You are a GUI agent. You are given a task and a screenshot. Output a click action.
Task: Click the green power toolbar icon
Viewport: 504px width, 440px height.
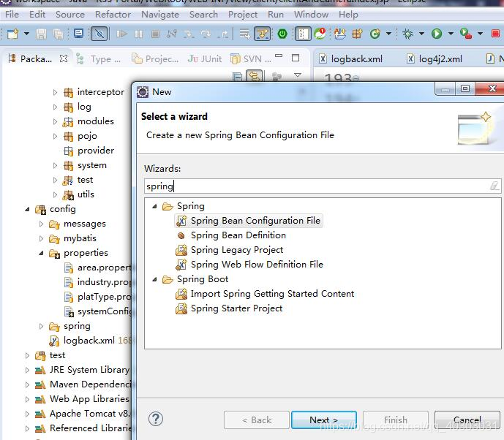pyautogui.click(x=282, y=34)
